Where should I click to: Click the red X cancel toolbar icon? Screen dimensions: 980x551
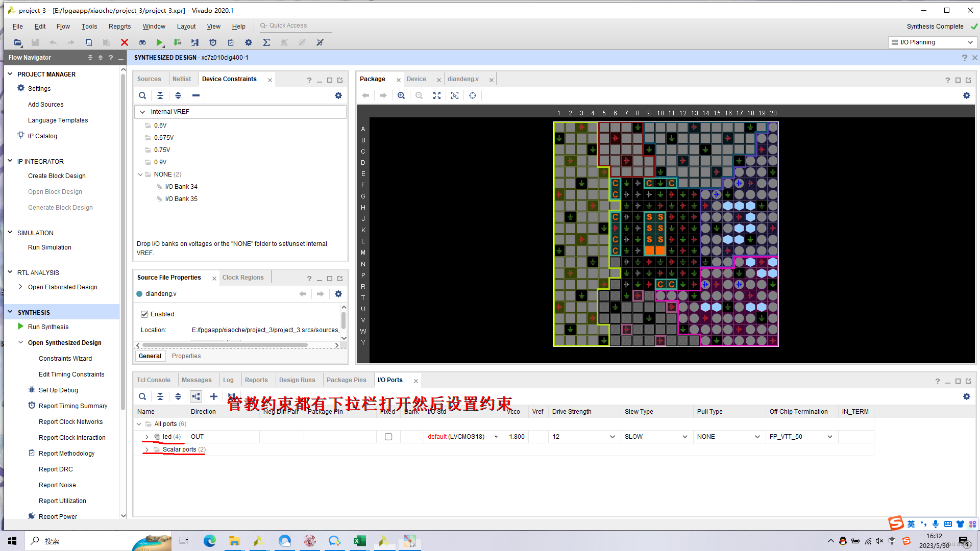pyautogui.click(x=124, y=42)
